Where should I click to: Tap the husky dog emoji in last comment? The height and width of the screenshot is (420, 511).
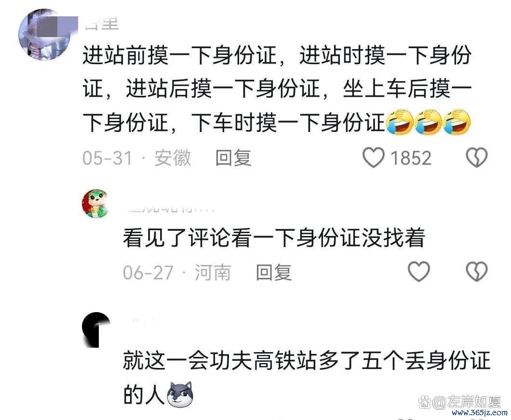point(180,394)
